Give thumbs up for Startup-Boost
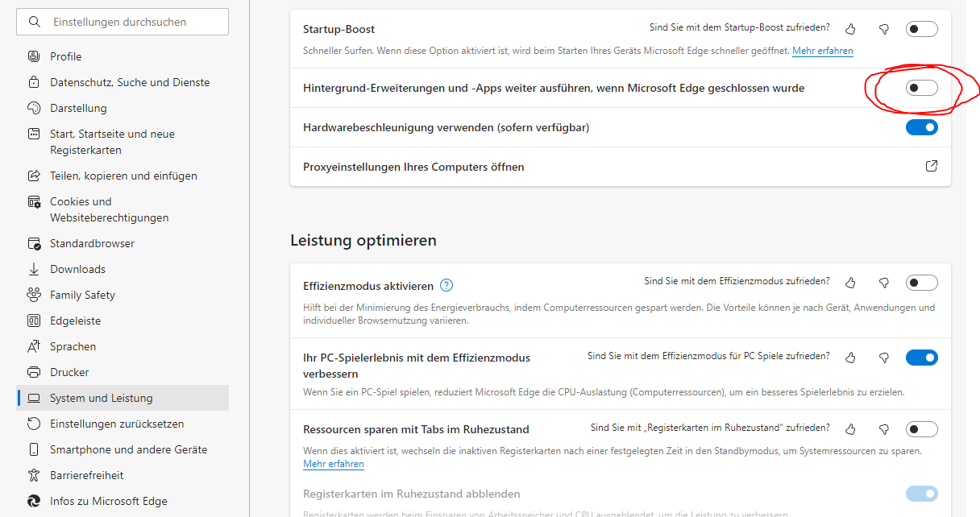Viewport: 980px width, 517px height. pyautogui.click(x=851, y=29)
